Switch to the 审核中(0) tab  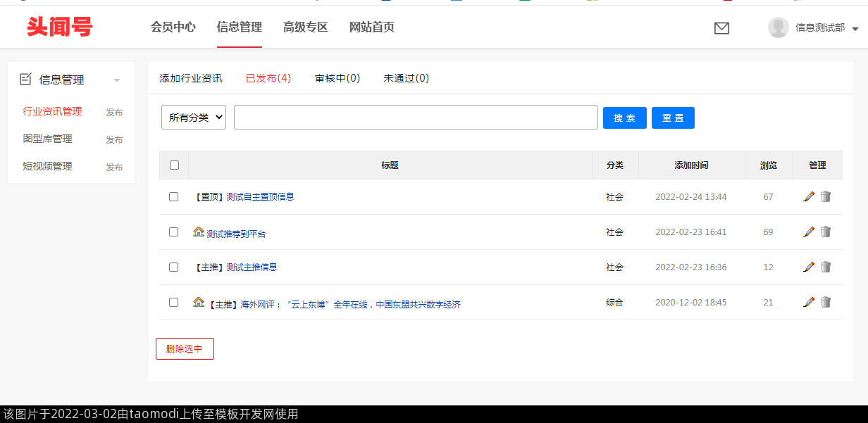point(337,78)
